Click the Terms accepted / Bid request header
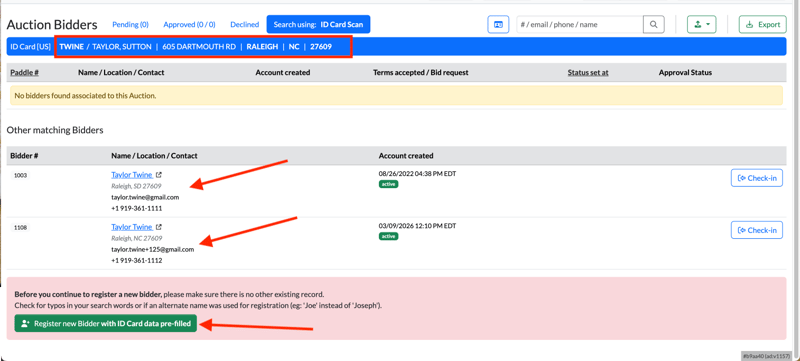800x361 pixels. (x=421, y=72)
